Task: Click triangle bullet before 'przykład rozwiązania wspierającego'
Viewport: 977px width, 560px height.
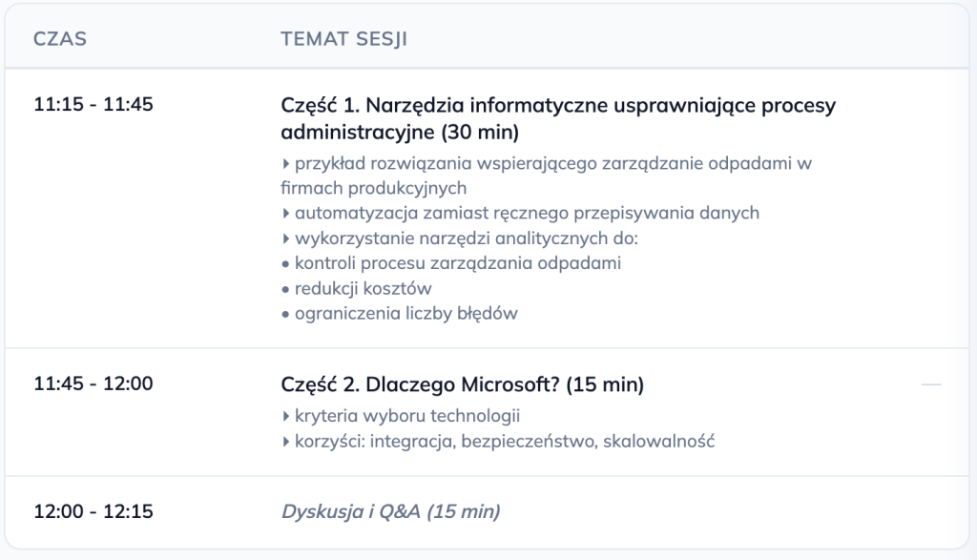Action: [286, 163]
